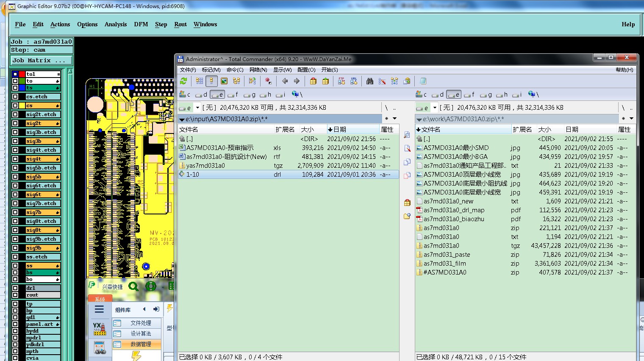Click the refresh icon in Total Commander toolbar

coord(183,81)
